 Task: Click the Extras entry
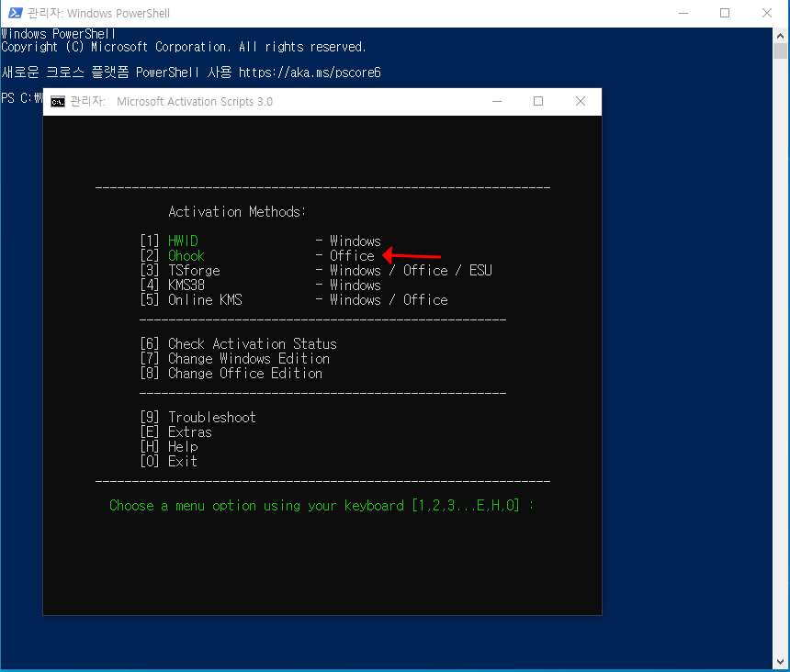click(x=175, y=431)
